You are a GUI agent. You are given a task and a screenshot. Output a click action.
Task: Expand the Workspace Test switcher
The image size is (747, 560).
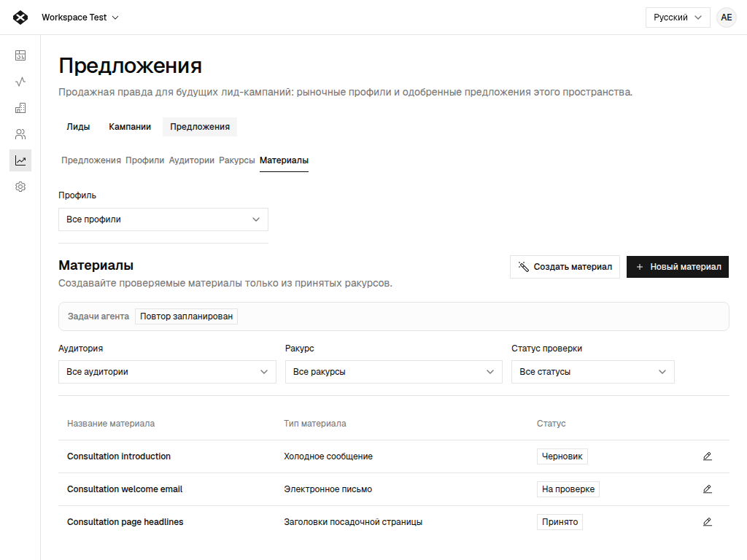80,17
